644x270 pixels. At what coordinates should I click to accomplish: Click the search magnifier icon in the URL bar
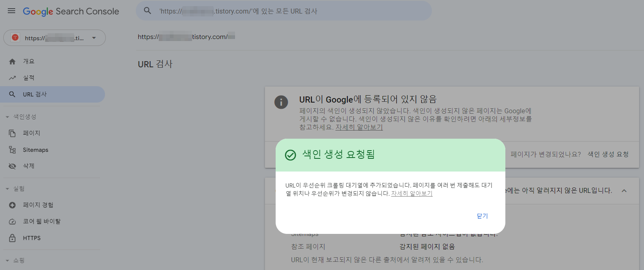click(148, 11)
